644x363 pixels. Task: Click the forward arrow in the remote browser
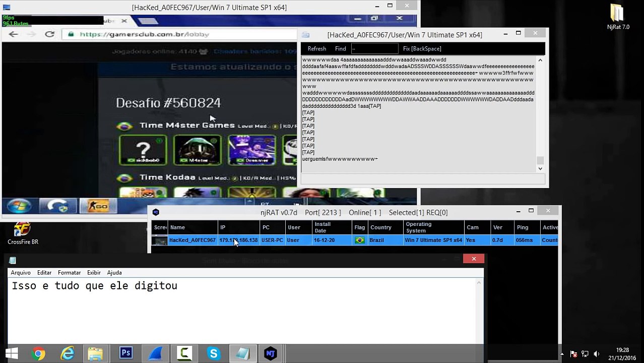pos(31,34)
